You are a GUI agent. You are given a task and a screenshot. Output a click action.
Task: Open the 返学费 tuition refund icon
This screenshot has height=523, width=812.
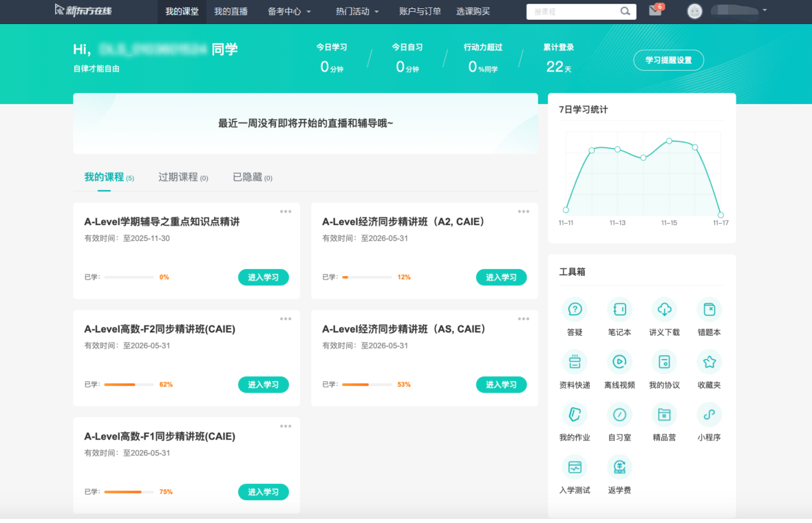pyautogui.click(x=619, y=467)
